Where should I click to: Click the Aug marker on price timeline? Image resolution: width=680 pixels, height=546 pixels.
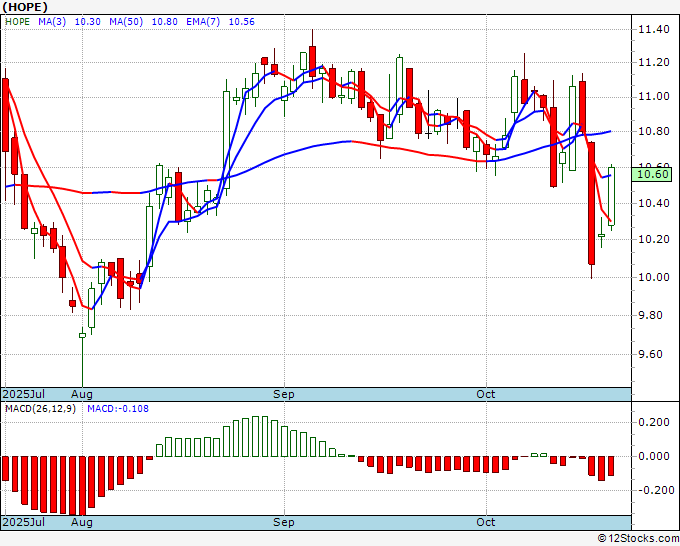coord(82,394)
